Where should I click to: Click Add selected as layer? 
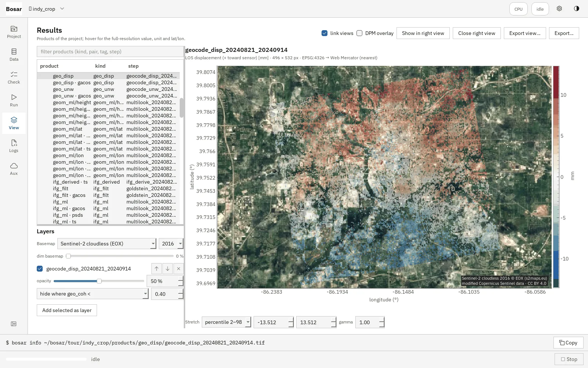click(x=67, y=310)
